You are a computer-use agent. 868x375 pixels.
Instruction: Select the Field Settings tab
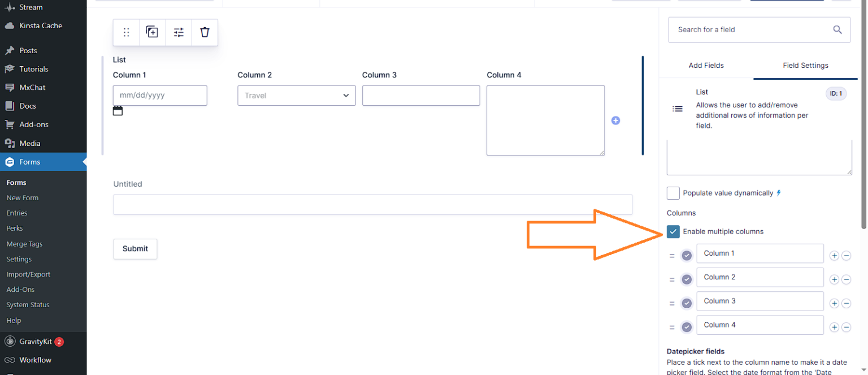pos(805,65)
